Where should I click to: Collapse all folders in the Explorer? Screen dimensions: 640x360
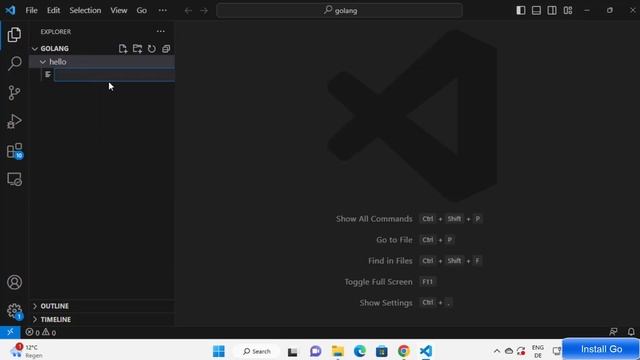coord(166,49)
